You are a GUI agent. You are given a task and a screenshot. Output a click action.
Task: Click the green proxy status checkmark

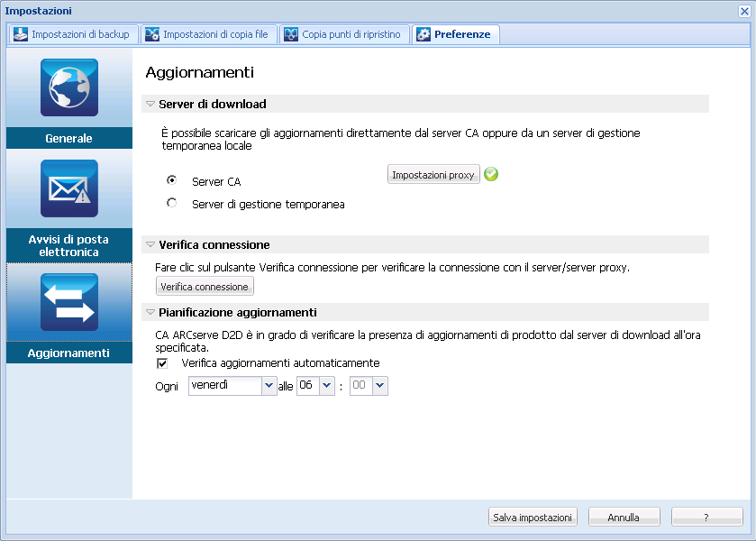tap(491, 174)
